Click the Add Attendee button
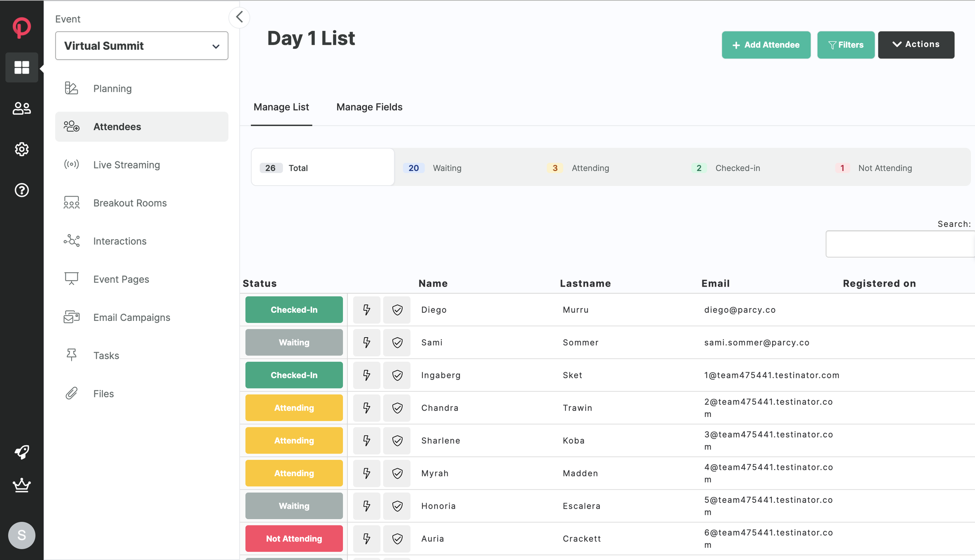The image size is (975, 560). pyautogui.click(x=766, y=45)
